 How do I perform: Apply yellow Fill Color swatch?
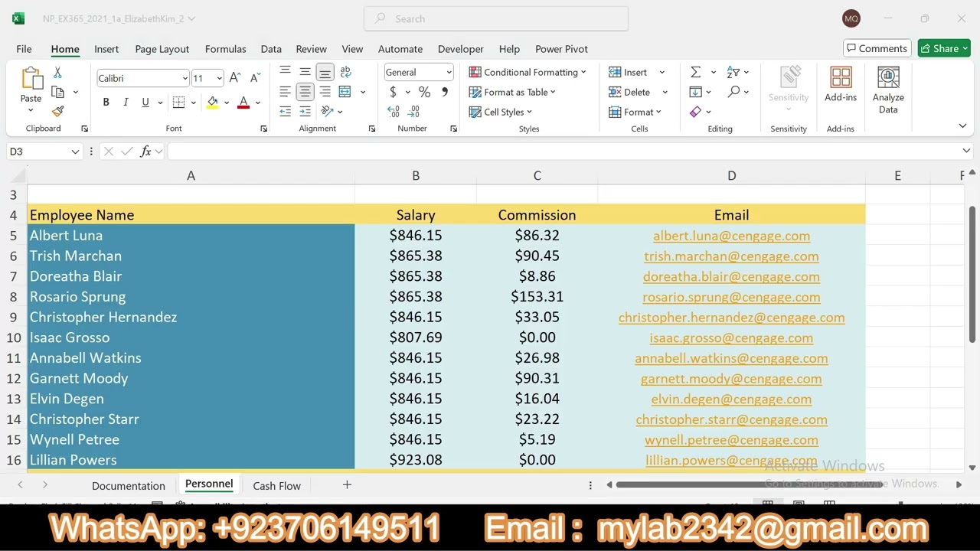(x=212, y=102)
